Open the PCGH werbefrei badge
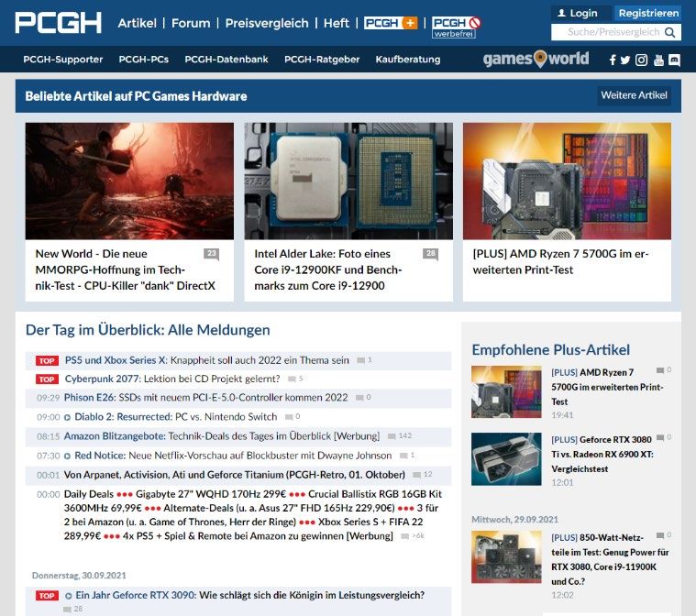 click(457, 27)
